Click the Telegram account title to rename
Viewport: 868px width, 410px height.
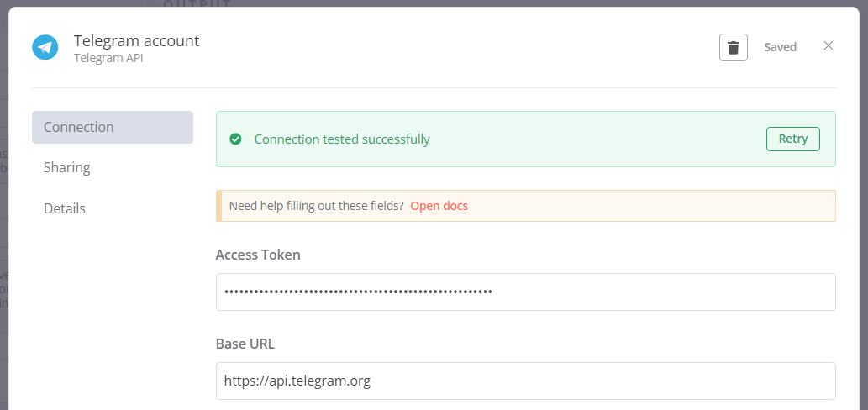[136, 40]
